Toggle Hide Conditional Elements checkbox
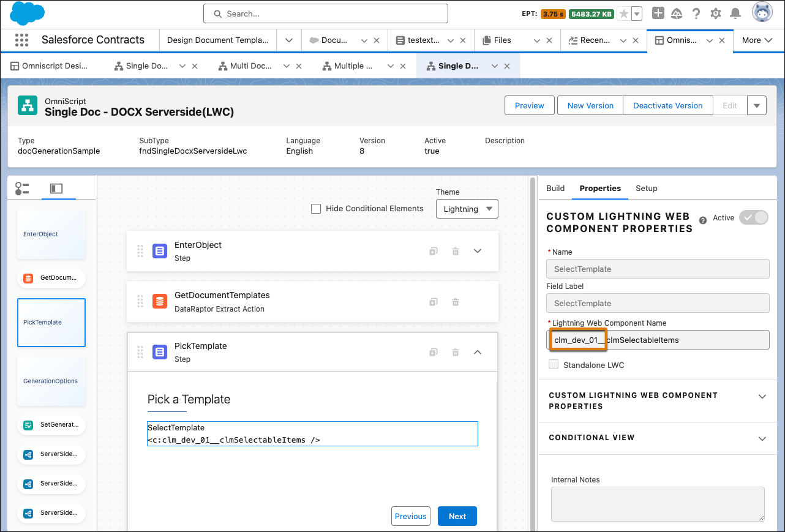Image resolution: width=785 pixels, height=532 pixels. pyautogui.click(x=316, y=209)
